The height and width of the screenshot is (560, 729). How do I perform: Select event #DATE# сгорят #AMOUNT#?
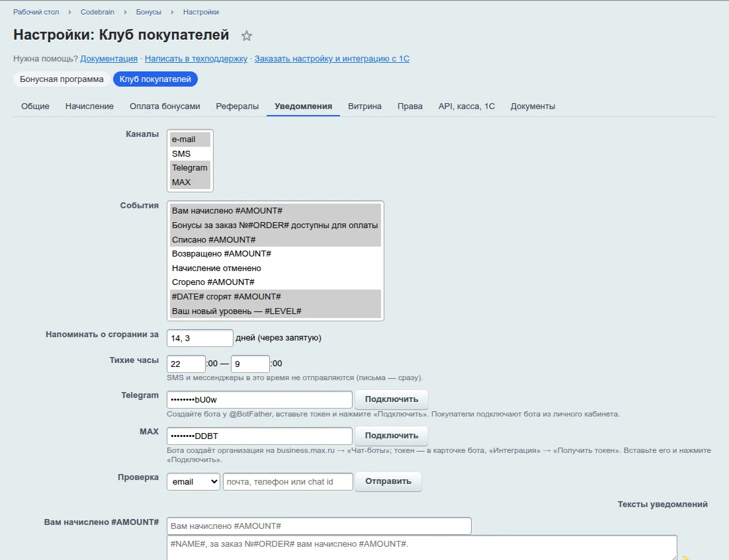[x=275, y=296]
